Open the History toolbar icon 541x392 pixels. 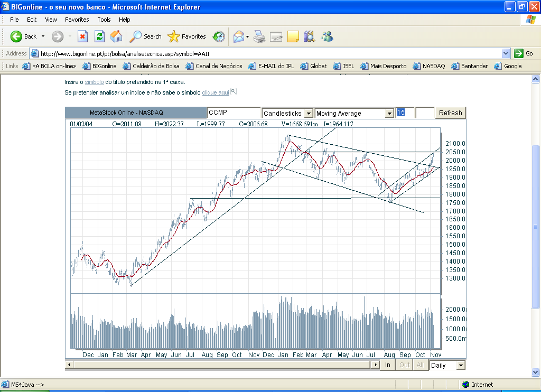(219, 36)
